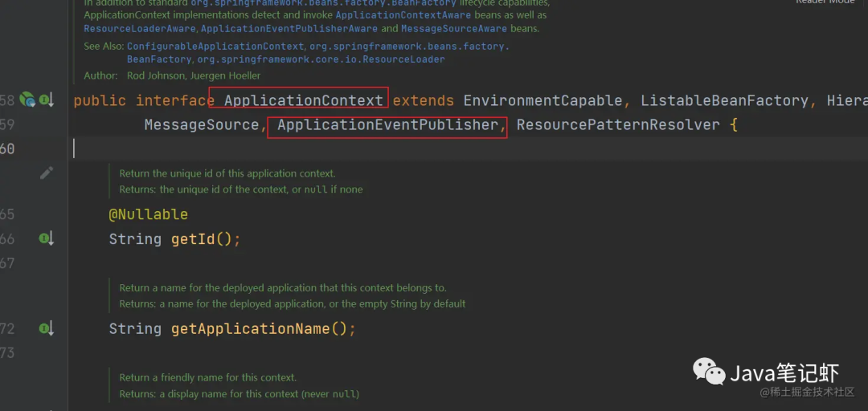Place the cursor on the getId method name
This screenshot has height=411, width=868.
point(193,239)
